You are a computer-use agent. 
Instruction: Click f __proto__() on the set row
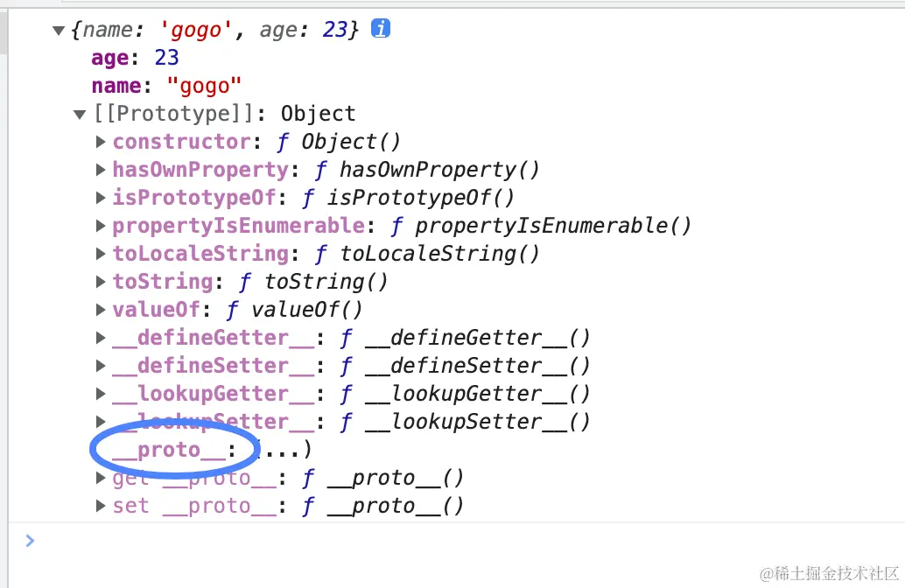click(383, 506)
